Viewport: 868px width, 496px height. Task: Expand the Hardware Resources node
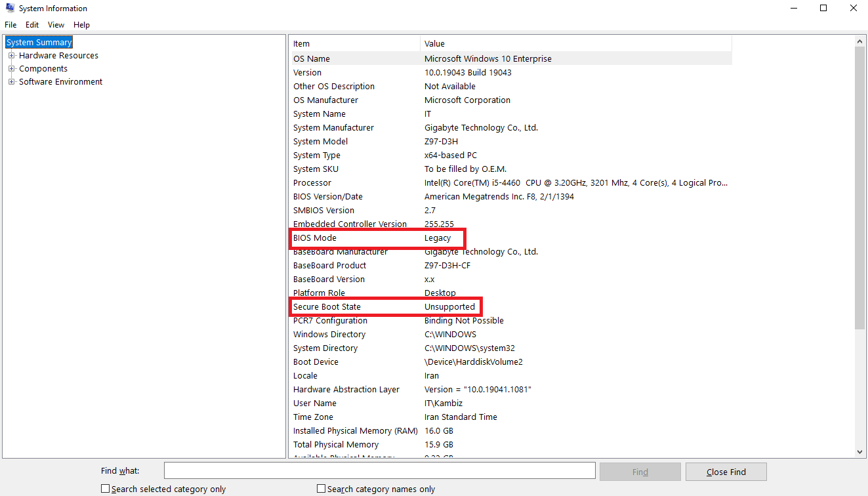click(x=11, y=56)
